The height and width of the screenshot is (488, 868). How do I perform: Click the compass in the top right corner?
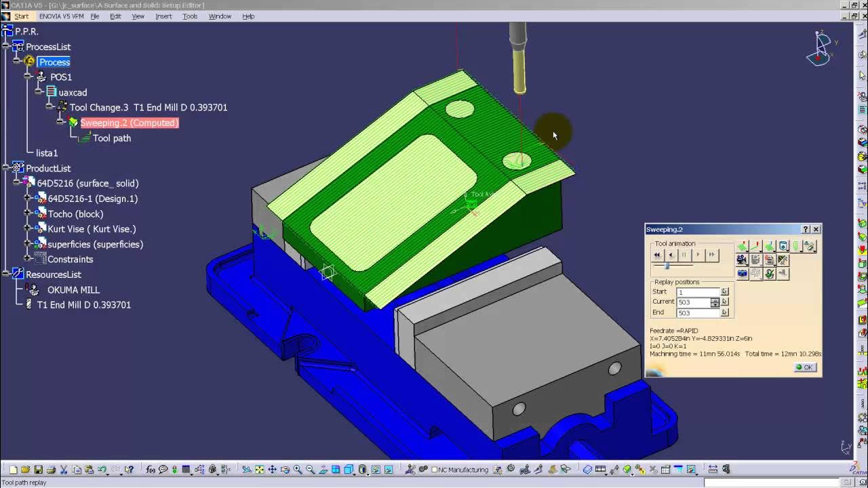821,47
